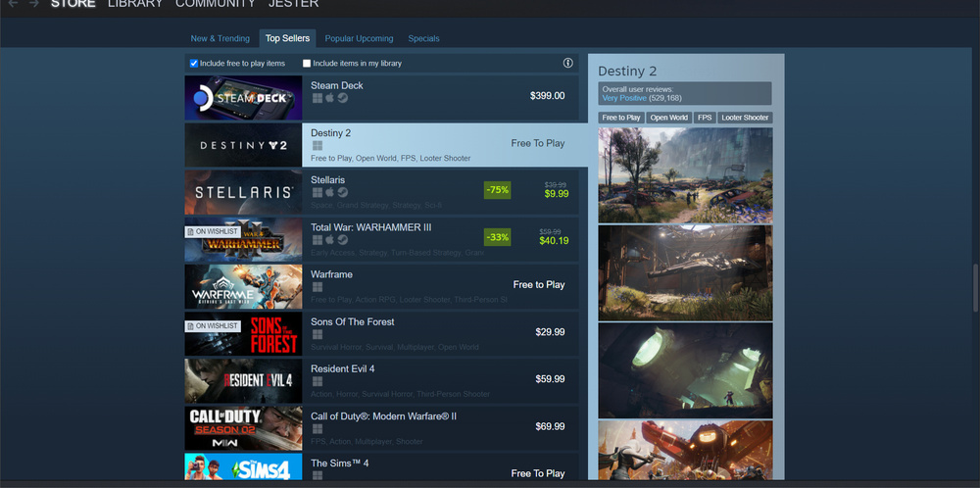Open the Stellaris capsule image

pos(243,192)
